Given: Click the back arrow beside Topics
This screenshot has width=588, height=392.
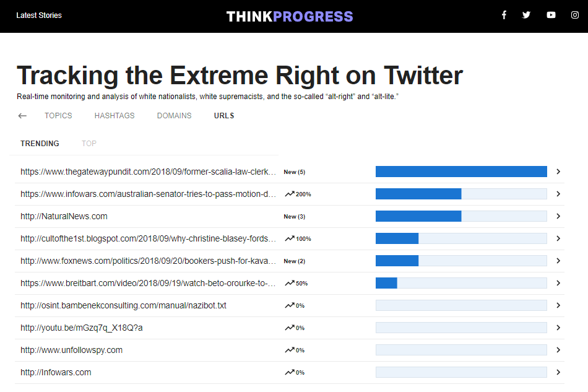Looking at the screenshot, I should (22, 116).
